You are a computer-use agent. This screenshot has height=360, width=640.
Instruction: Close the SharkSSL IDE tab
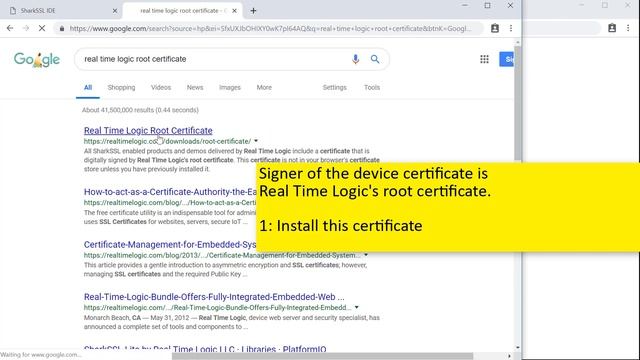pyautogui.click(x=115, y=11)
